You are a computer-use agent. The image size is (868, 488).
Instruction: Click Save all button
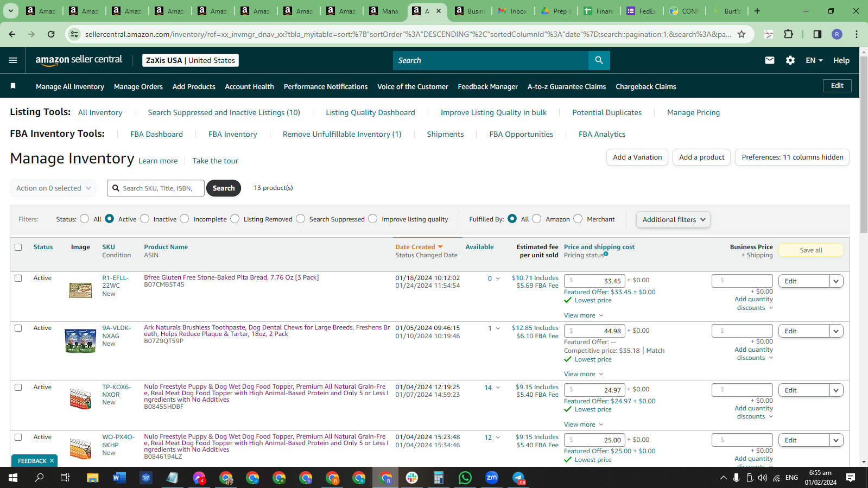pyautogui.click(x=811, y=250)
